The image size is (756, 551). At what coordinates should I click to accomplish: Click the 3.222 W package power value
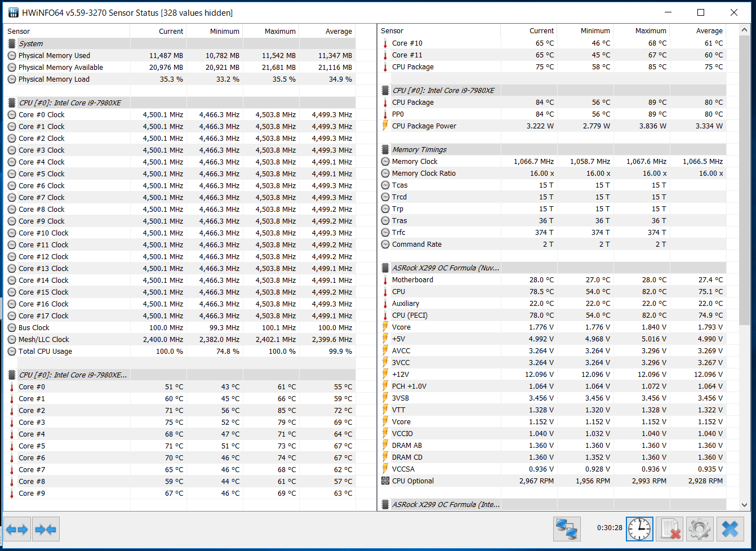540,126
